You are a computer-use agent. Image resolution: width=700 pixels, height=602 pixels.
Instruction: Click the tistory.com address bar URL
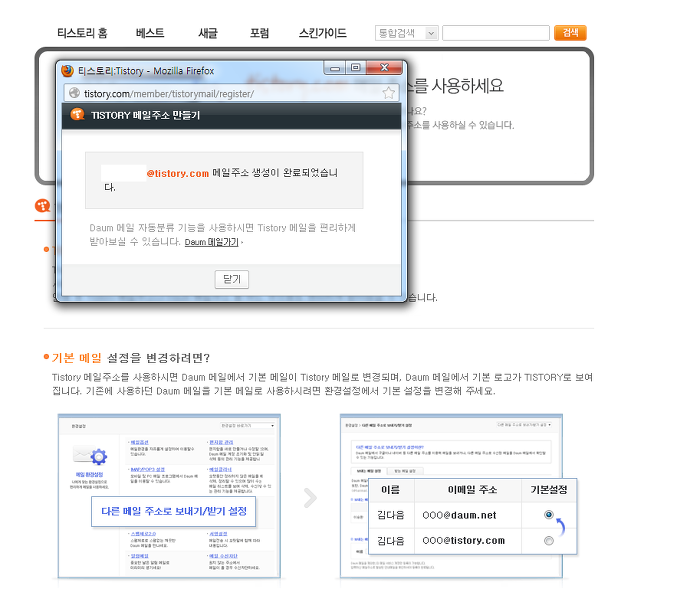pyautogui.click(x=169, y=94)
